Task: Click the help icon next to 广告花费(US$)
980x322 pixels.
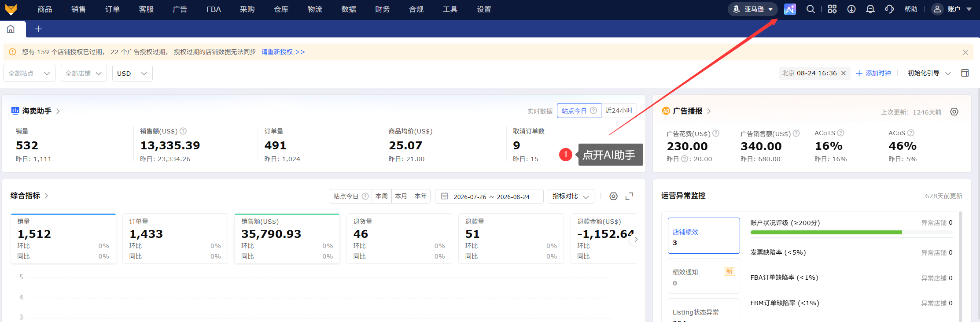Action: tap(716, 133)
